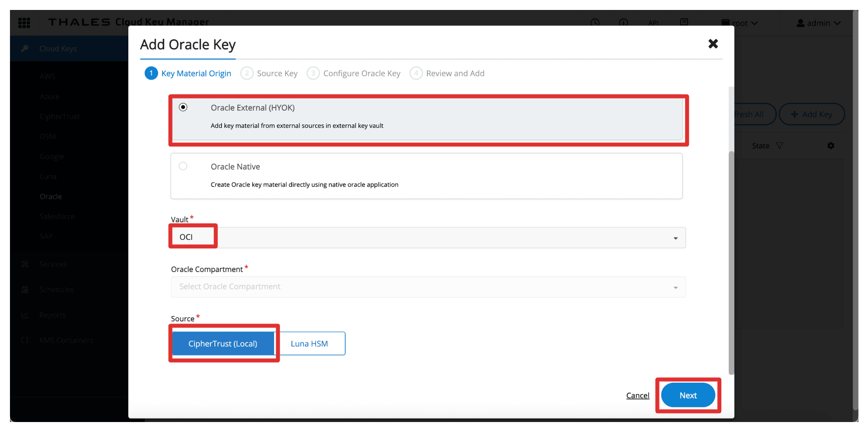Select CipherTrust in the sidebar
868x432 pixels.
pyautogui.click(x=60, y=116)
